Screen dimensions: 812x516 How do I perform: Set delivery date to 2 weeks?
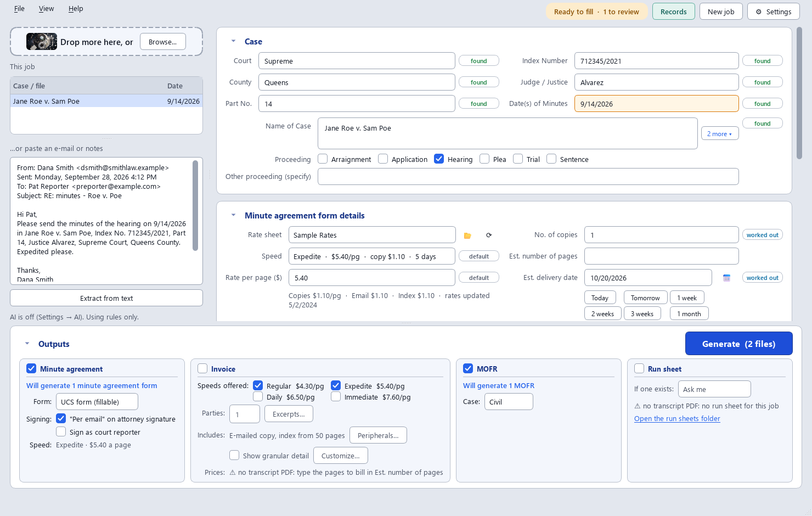(603, 314)
